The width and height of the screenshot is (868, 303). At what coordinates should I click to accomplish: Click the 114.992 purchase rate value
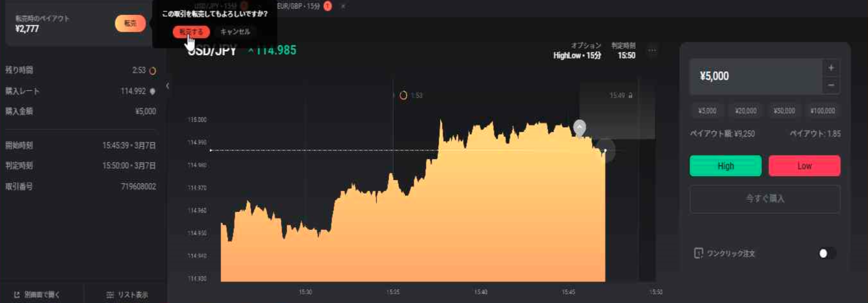tap(133, 91)
